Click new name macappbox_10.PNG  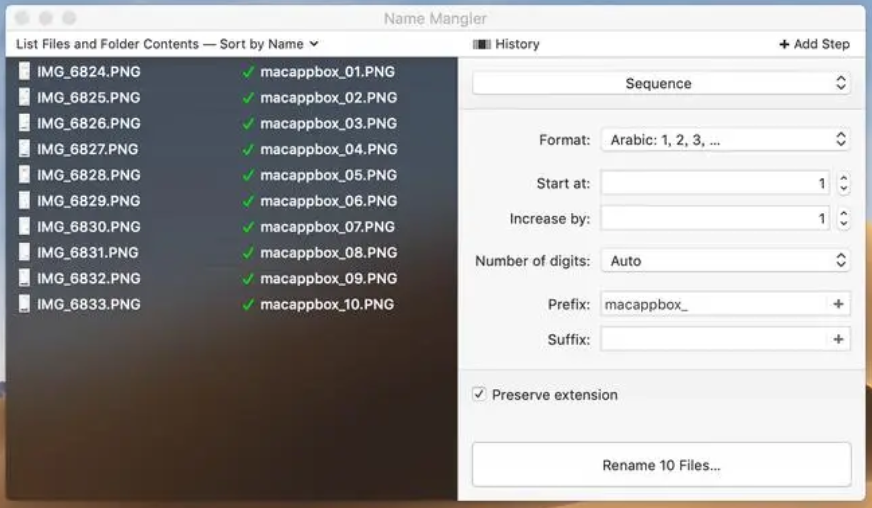[327, 304]
